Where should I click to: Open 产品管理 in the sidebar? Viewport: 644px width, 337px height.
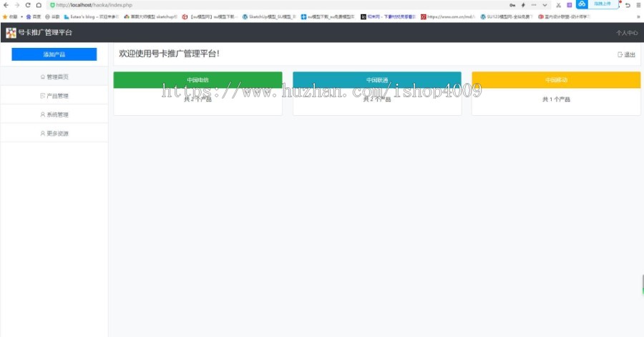(x=54, y=96)
